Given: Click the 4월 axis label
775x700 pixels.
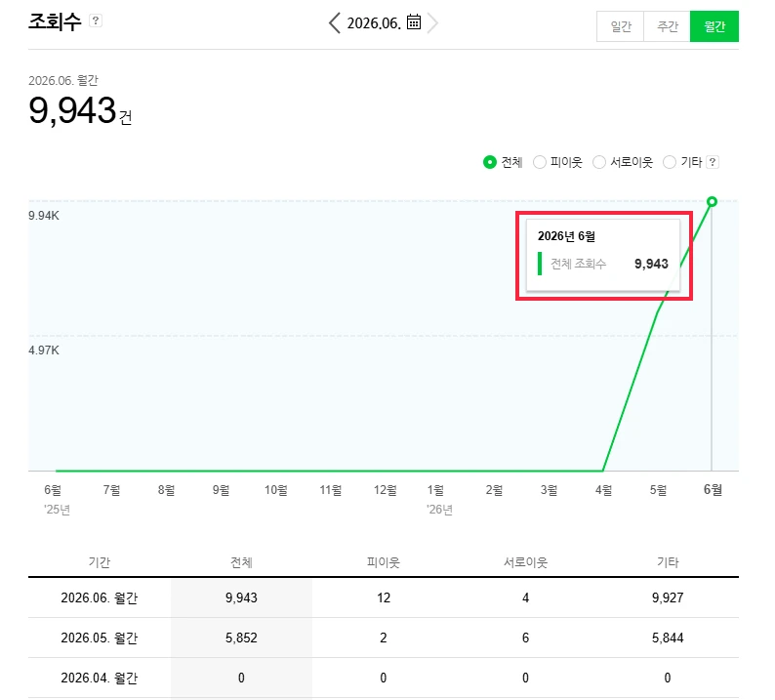Looking at the screenshot, I should coord(603,490).
